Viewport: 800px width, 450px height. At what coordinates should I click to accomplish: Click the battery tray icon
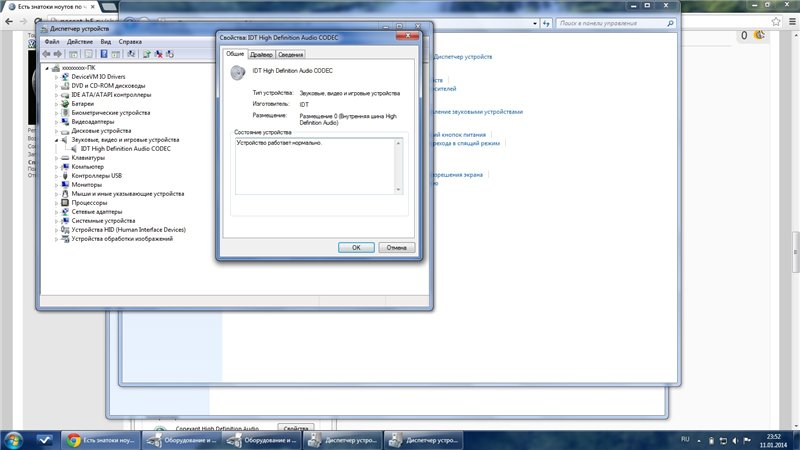pos(711,440)
